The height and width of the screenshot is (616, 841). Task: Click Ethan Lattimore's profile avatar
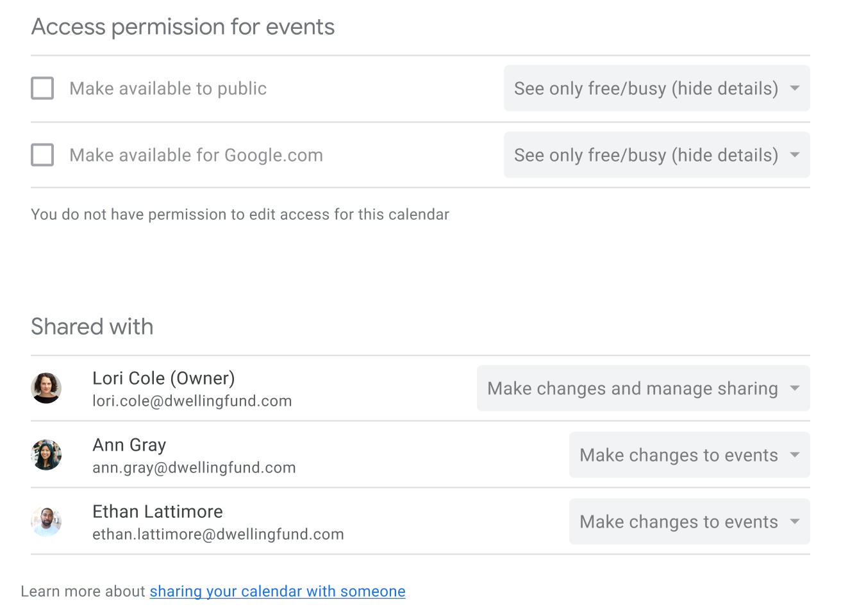[x=46, y=522]
